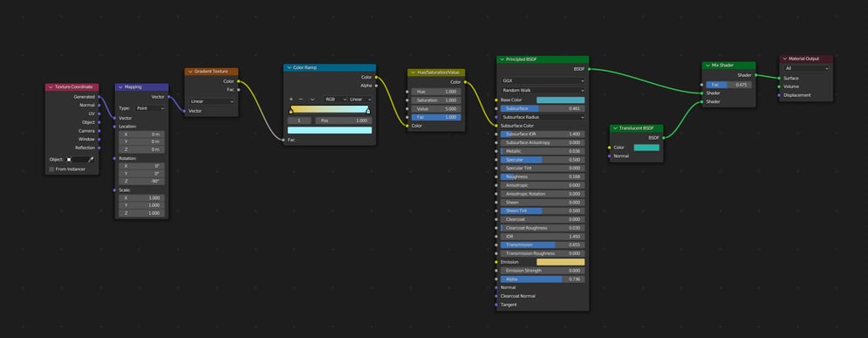
Task: Click the Color Ramp Pos field
Action: (343, 121)
